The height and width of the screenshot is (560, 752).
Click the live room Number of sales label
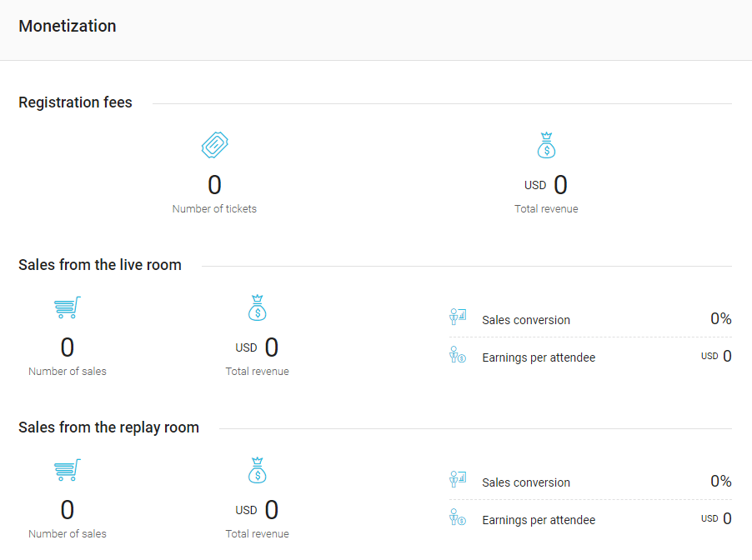68,371
